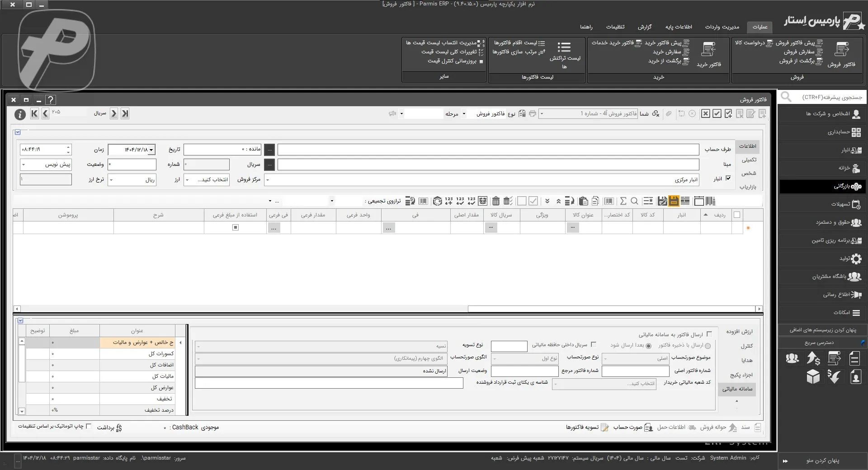Click the Withdraw (برداشت) button
Viewport: 868px width, 470px height.
(x=110, y=428)
